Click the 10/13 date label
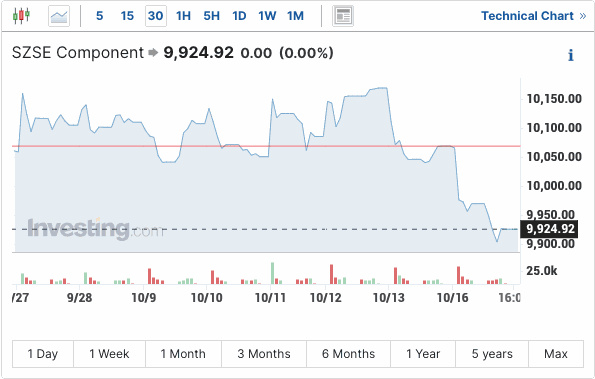 pyautogui.click(x=389, y=298)
